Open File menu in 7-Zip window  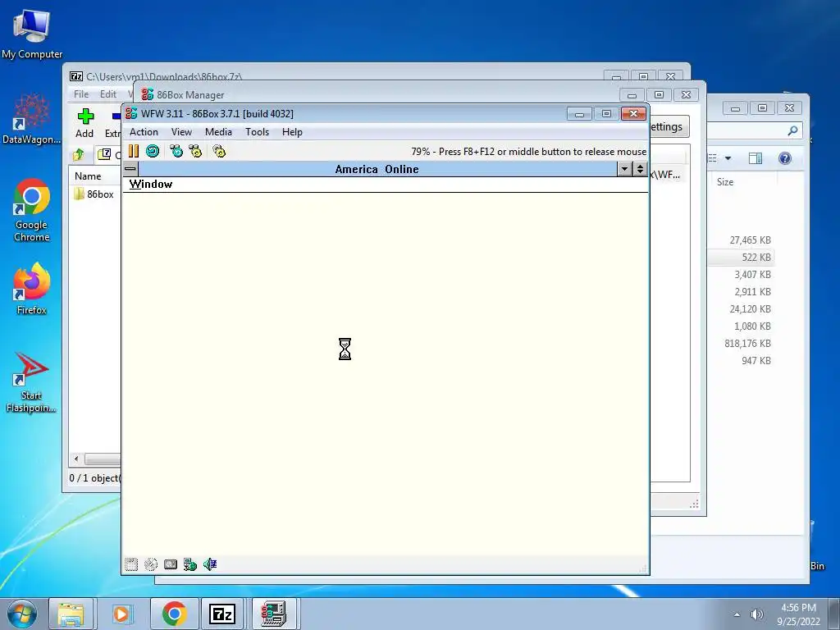(81, 94)
